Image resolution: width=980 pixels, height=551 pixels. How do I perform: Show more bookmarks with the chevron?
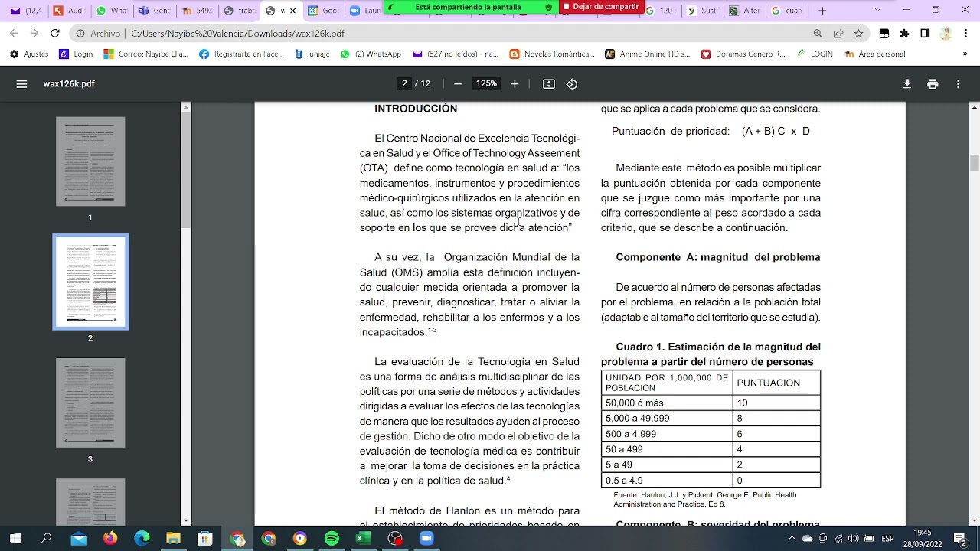[x=965, y=54]
